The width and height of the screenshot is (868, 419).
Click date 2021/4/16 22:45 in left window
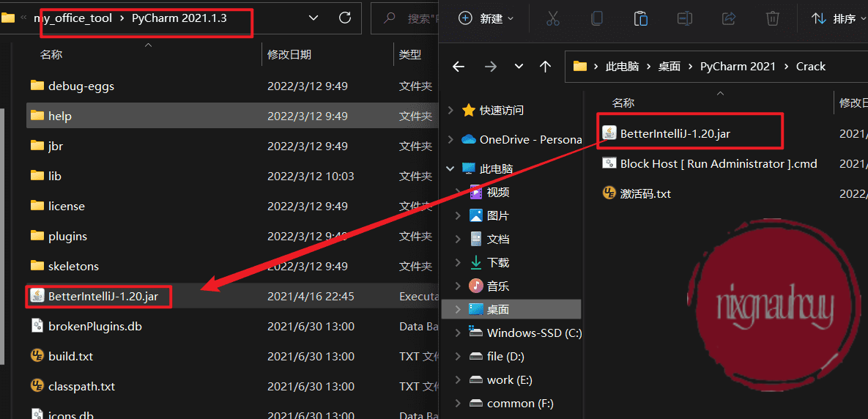(311, 296)
